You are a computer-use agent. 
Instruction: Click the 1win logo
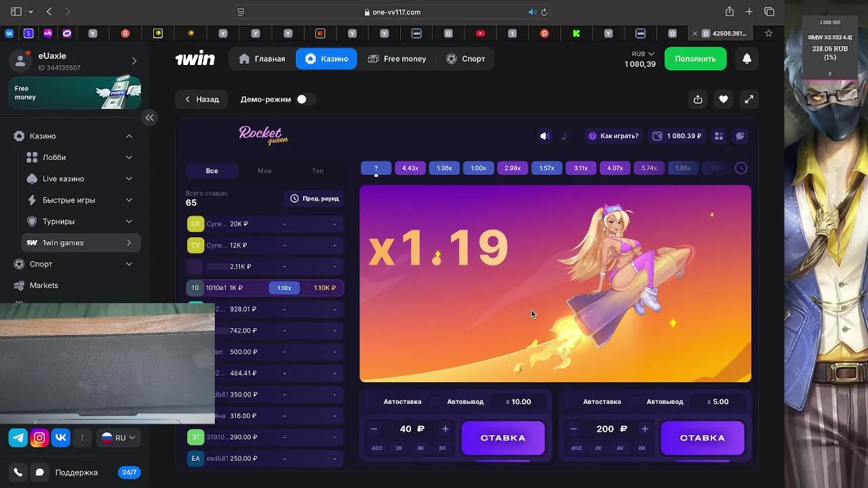[x=195, y=59]
